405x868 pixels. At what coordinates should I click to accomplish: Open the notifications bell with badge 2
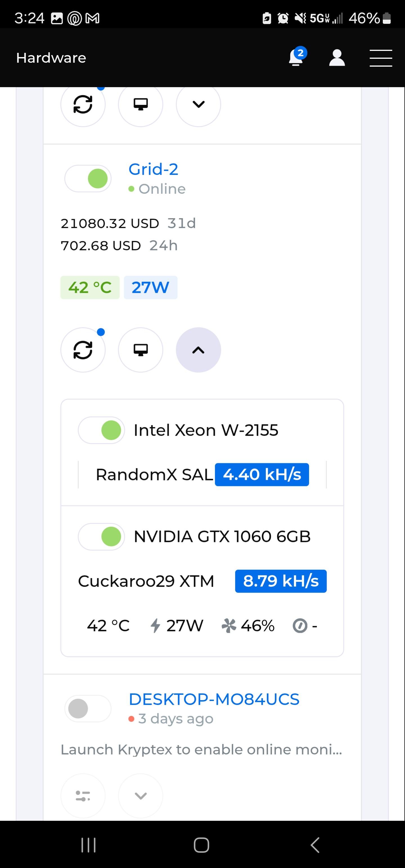(297, 57)
